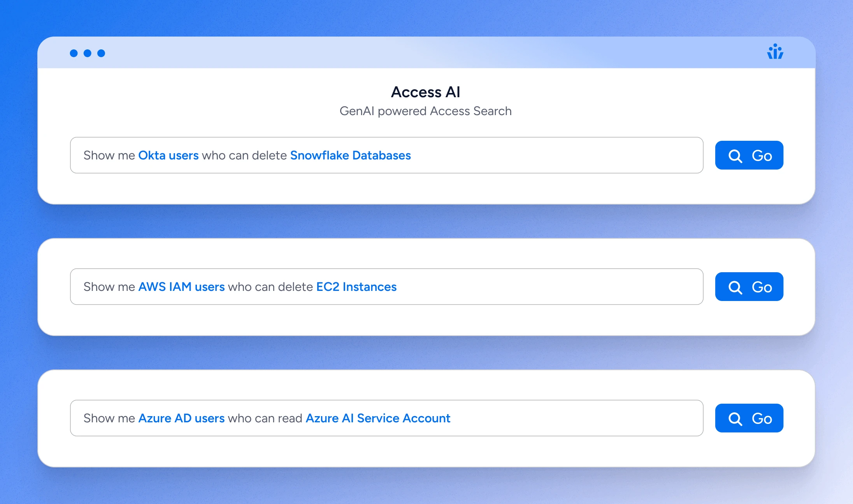Focus the search field containing Snowflake Databases query
The image size is (853, 504).
click(x=386, y=155)
